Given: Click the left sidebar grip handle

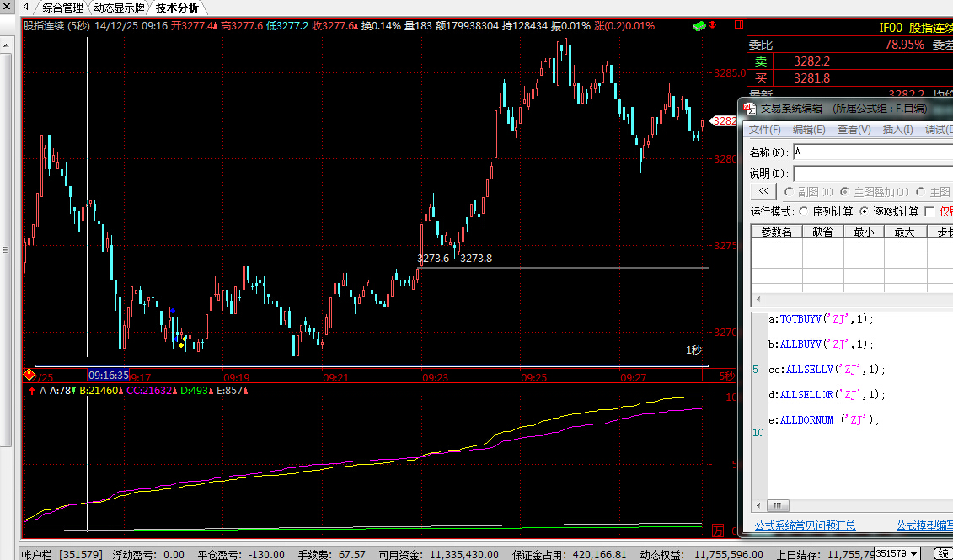Looking at the screenshot, I should pyautogui.click(x=5, y=249).
